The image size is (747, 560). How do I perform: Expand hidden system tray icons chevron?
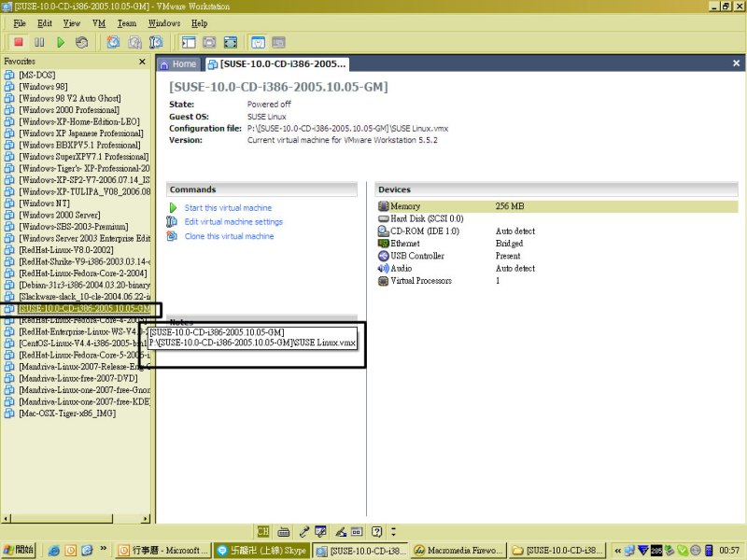[x=617, y=551]
